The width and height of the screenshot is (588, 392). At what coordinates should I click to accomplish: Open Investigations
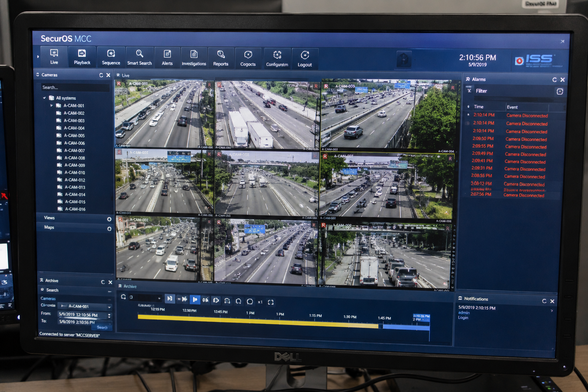click(x=194, y=59)
